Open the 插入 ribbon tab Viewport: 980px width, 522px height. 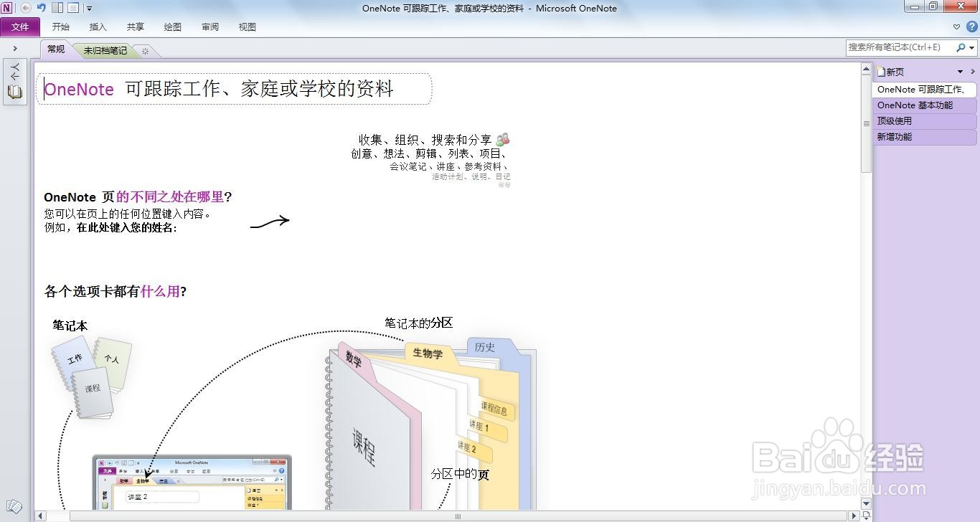tap(98, 27)
